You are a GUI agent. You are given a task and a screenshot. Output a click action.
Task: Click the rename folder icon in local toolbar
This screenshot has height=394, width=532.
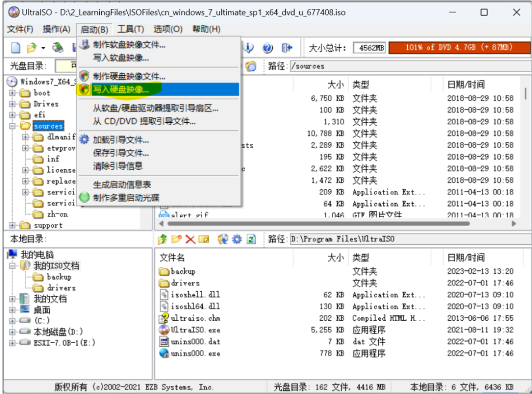point(204,239)
